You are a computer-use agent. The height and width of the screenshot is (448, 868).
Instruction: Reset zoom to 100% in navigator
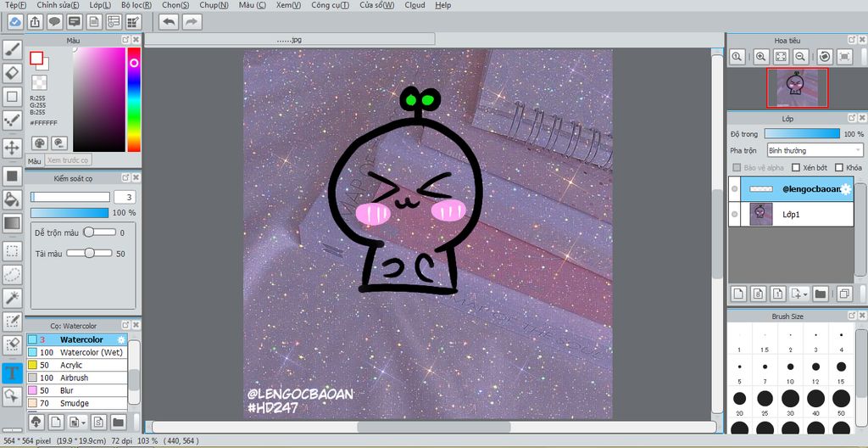click(x=737, y=56)
